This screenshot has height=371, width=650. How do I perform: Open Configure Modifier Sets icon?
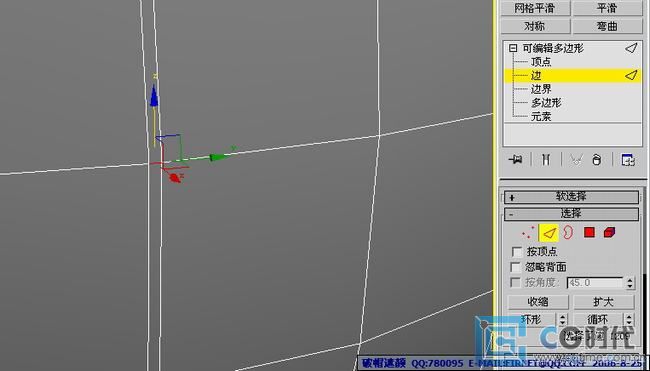[x=628, y=160]
